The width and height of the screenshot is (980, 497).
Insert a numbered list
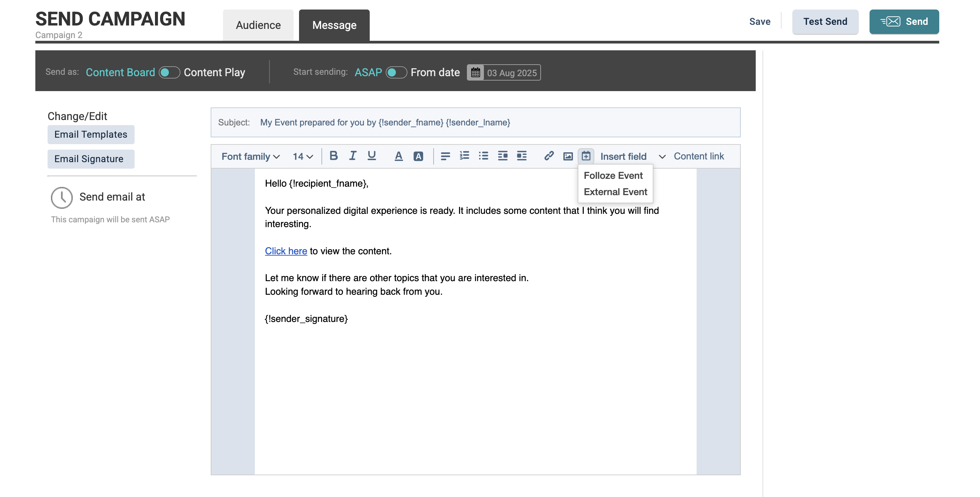[x=464, y=156]
